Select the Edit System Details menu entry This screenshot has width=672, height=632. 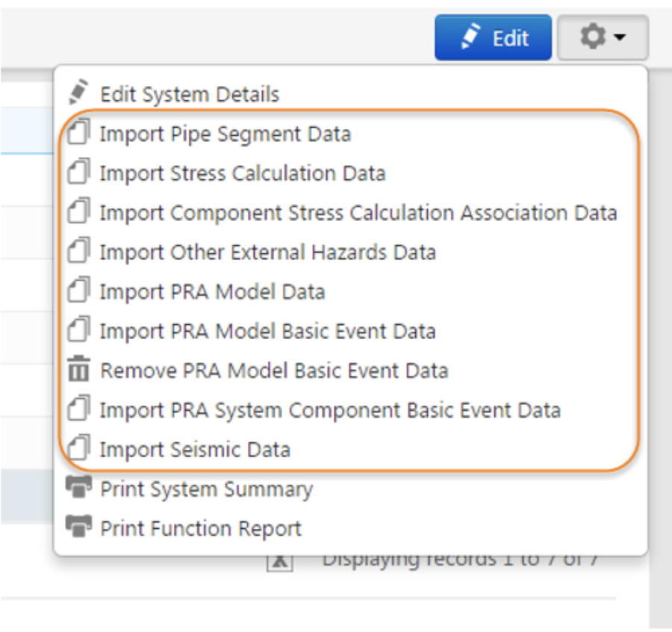pyautogui.click(x=190, y=94)
